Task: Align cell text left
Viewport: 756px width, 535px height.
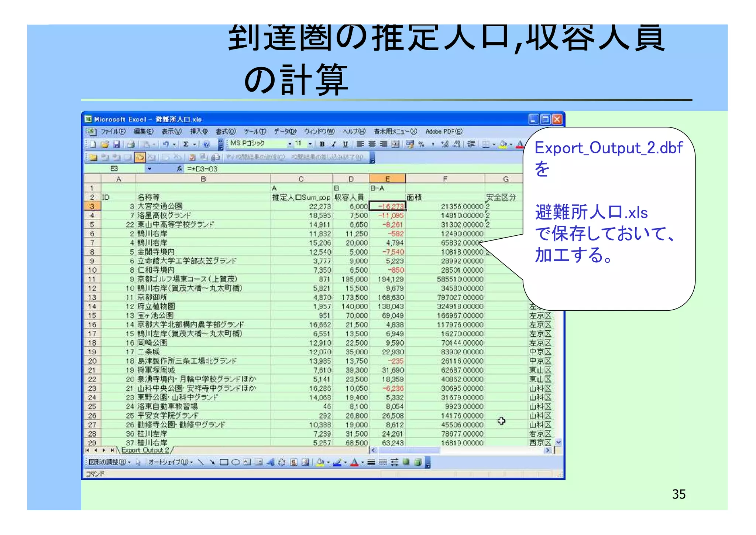Action: [361, 144]
